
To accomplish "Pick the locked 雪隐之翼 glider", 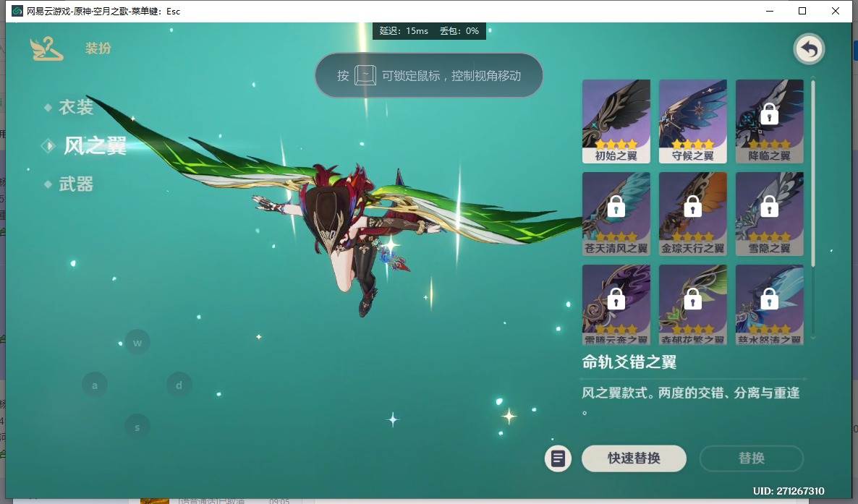I will click(770, 213).
